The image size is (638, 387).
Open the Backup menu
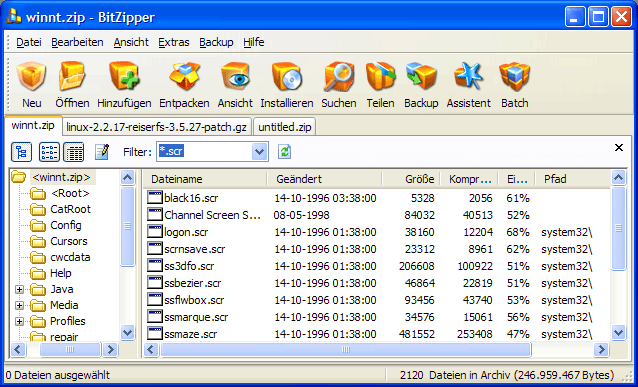tap(216, 42)
